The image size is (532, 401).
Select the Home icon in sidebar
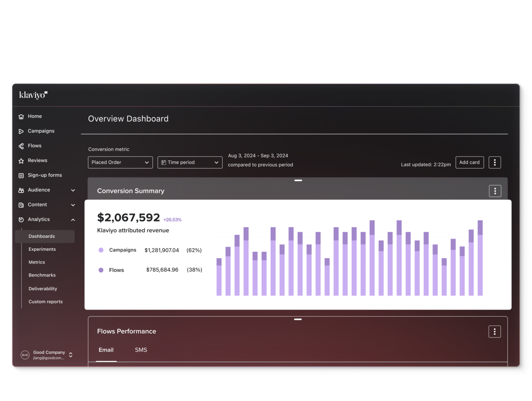coord(21,116)
